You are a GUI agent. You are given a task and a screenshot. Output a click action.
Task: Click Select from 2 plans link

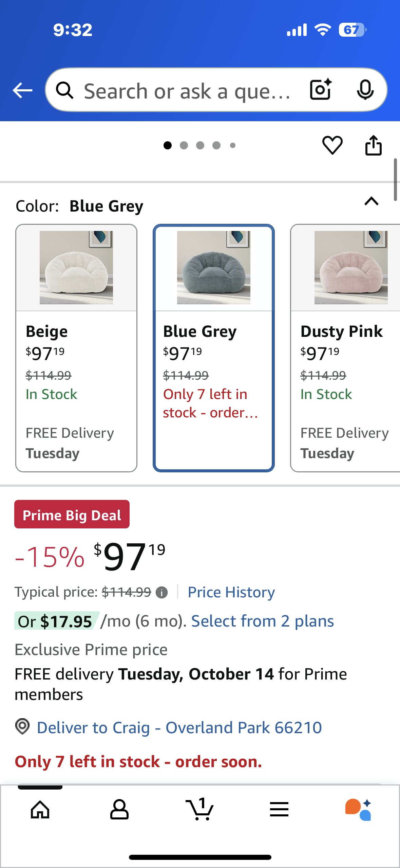[263, 621]
